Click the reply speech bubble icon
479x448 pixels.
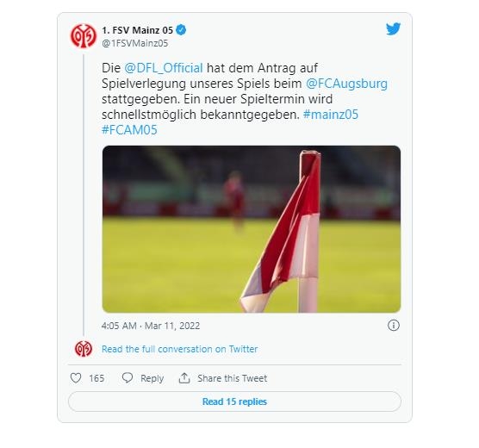click(x=128, y=378)
